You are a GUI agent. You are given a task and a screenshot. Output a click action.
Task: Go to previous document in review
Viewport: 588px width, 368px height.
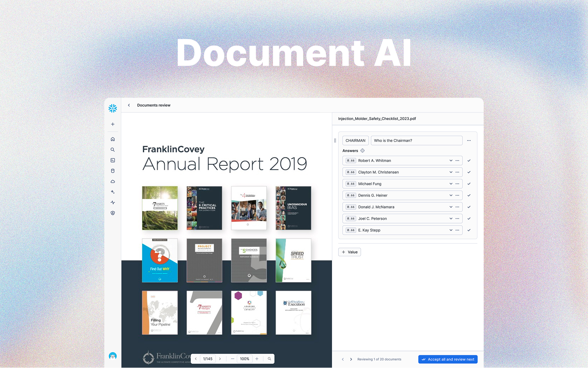(x=343, y=359)
